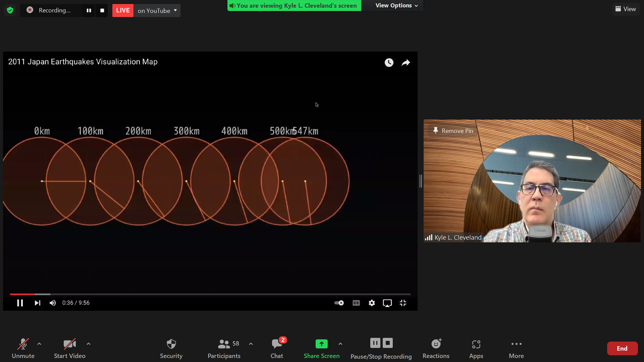Stop recording via top square icon
The image size is (644, 362).
(102, 10)
